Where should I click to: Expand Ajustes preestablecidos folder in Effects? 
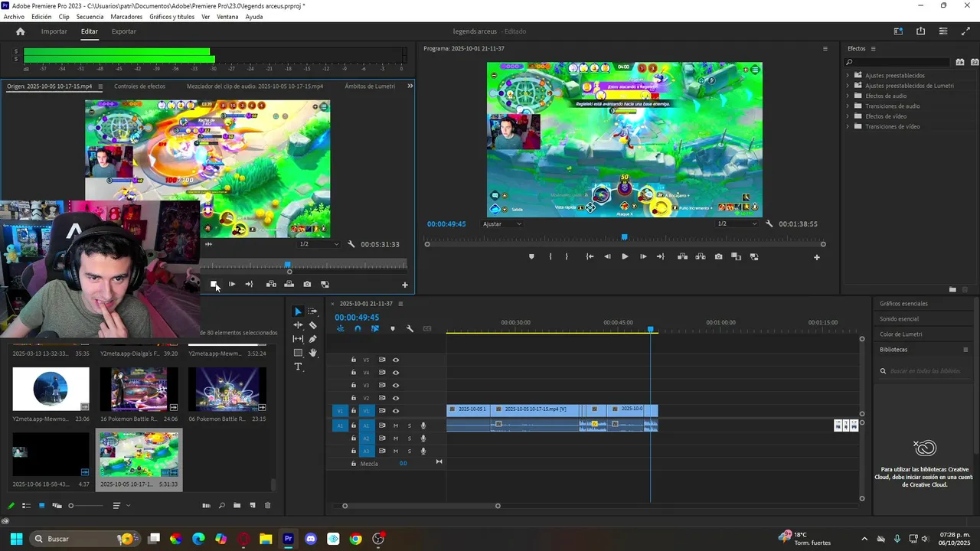(848, 76)
